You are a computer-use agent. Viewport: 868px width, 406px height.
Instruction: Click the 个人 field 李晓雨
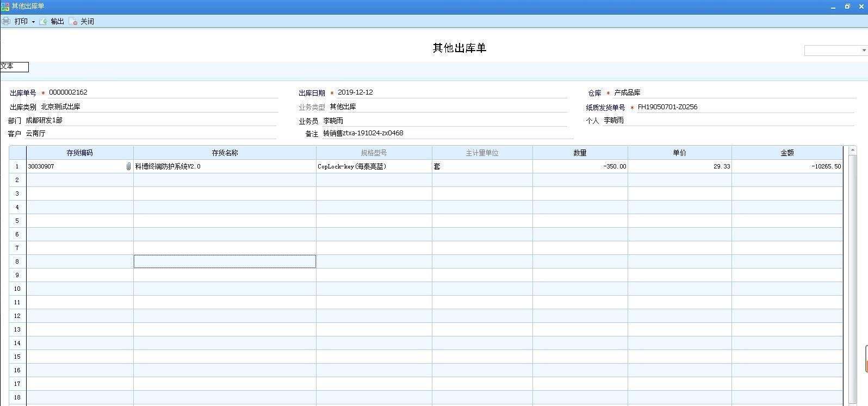(728, 121)
